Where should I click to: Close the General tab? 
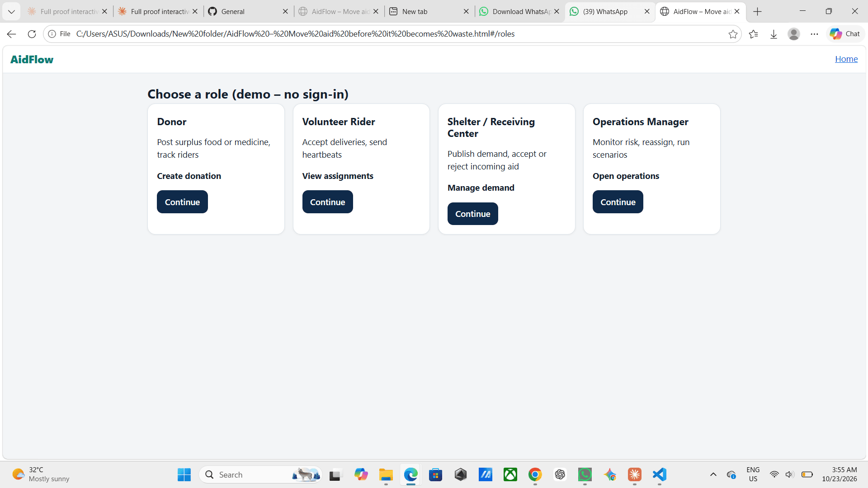click(285, 11)
